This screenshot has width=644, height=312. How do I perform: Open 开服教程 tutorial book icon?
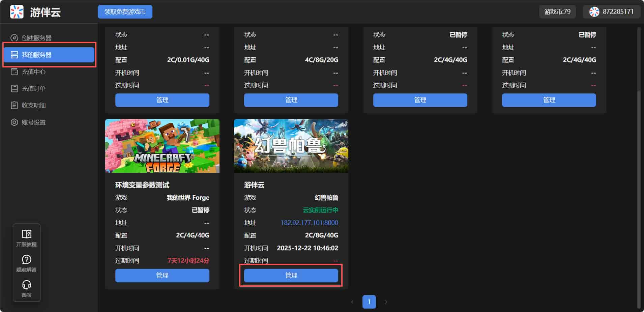[26, 234]
